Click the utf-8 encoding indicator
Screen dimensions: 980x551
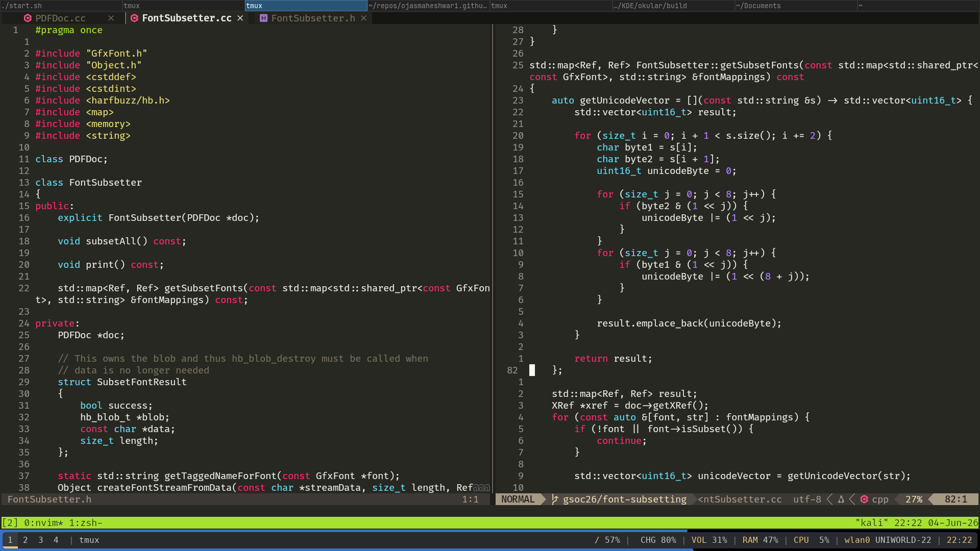(x=807, y=499)
